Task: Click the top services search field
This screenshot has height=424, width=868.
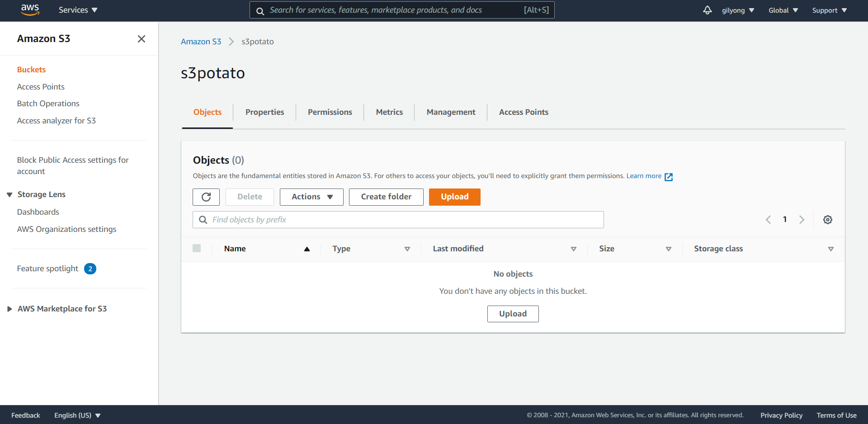Action: (402, 10)
